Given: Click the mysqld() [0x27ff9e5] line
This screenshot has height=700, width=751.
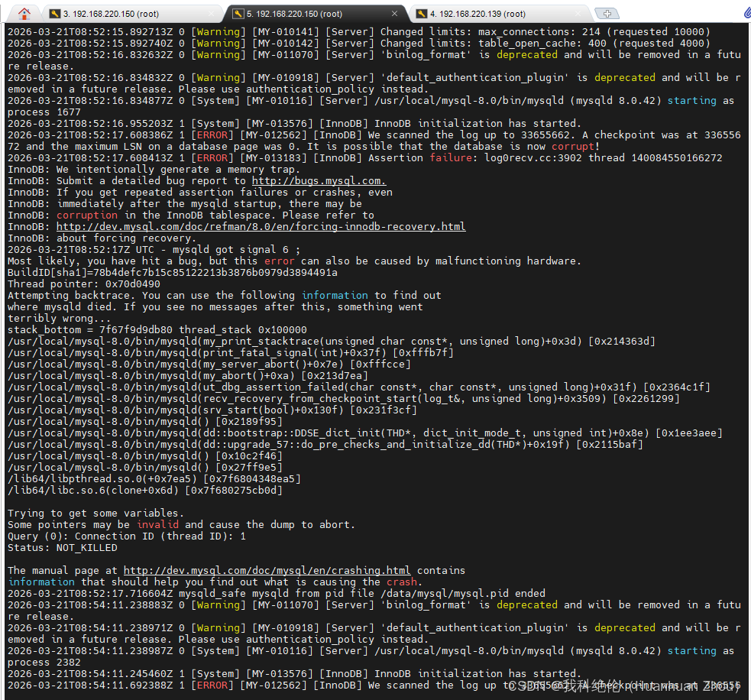Looking at the screenshot, I should click(x=145, y=468).
